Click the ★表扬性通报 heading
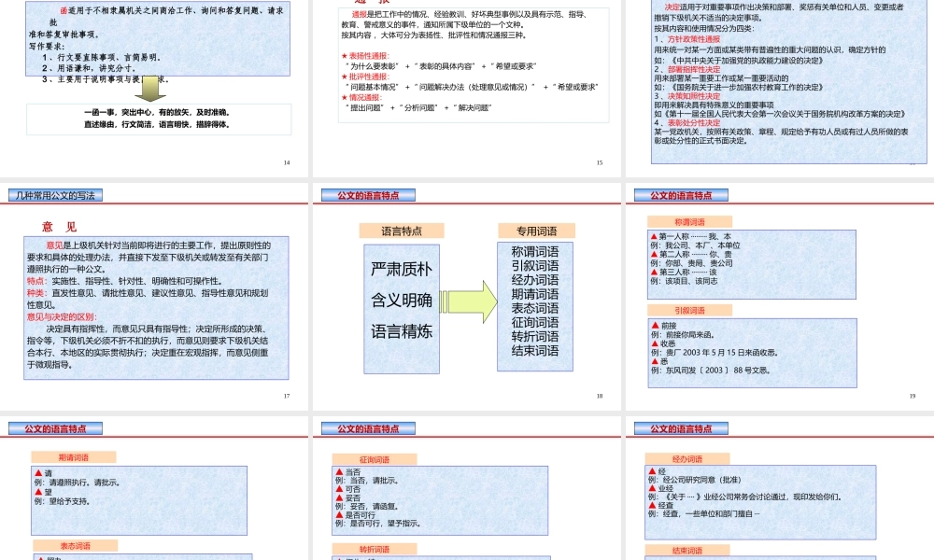This screenshot has width=934, height=560. [x=365, y=56]
